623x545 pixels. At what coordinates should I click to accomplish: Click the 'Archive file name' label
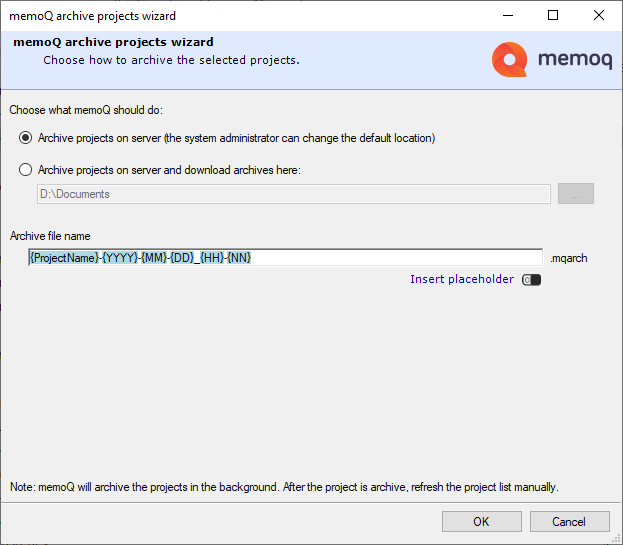(x=50, y=236)
